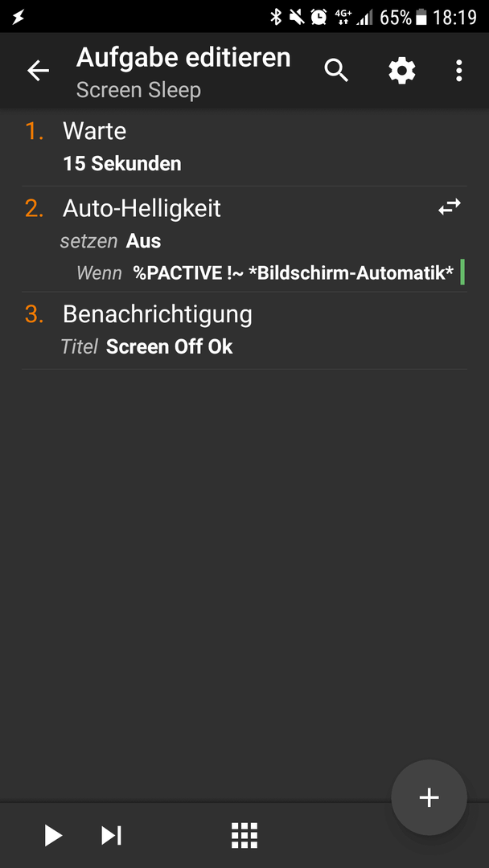This screenshot has height=868, width=489.
Task: Tap the 15 Sekunden wait value
Action: pyautogui.click(x=121, y=164)
